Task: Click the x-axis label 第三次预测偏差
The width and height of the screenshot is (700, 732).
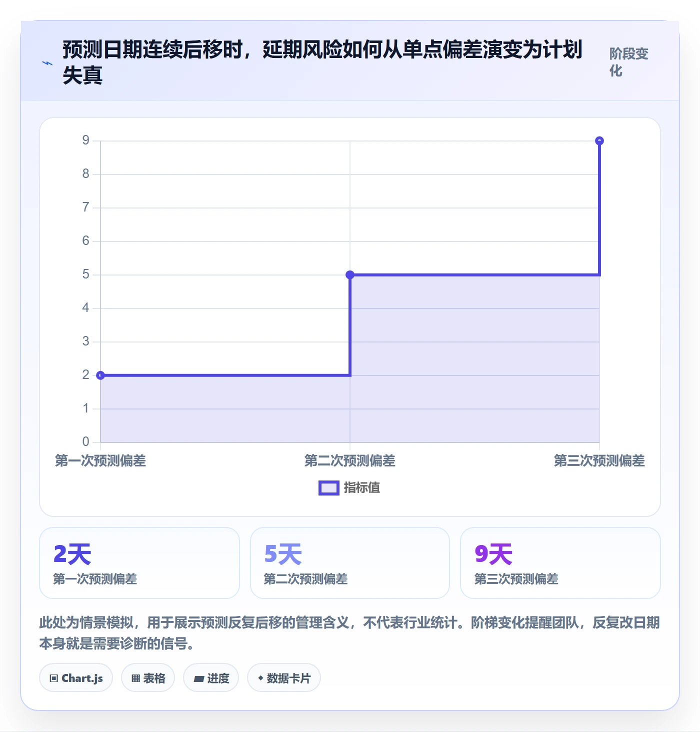Action: pos(599,460)
